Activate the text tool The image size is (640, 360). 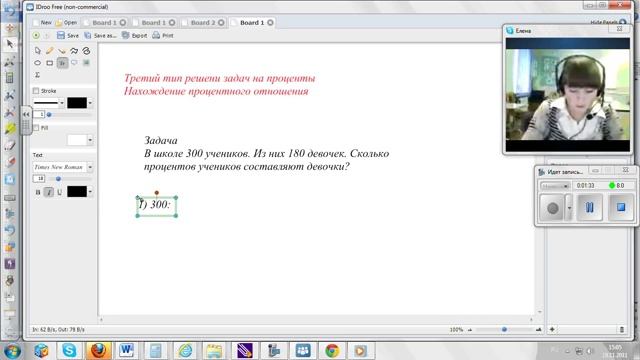pyautogui.click(x=62, y=63)
